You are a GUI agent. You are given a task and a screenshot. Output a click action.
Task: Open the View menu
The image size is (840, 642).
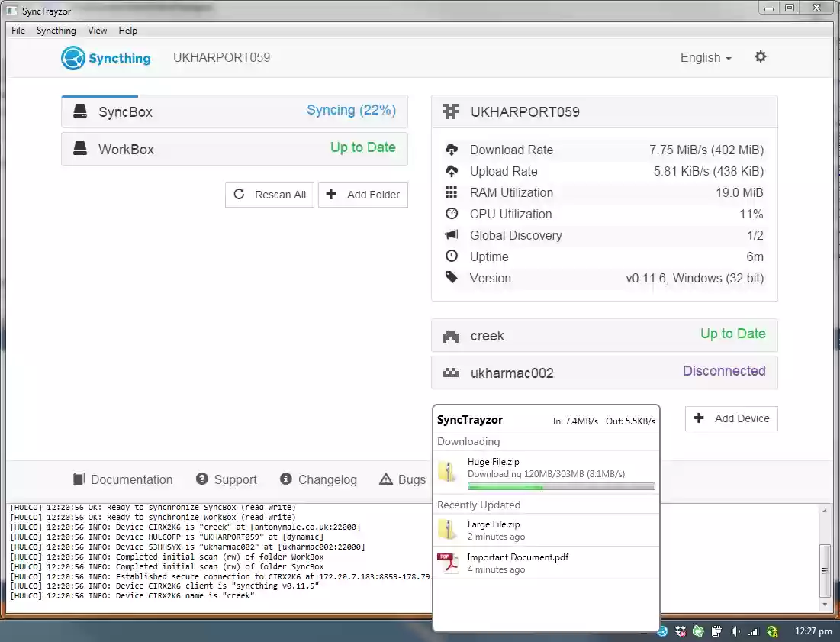click(x=97, y=30)
